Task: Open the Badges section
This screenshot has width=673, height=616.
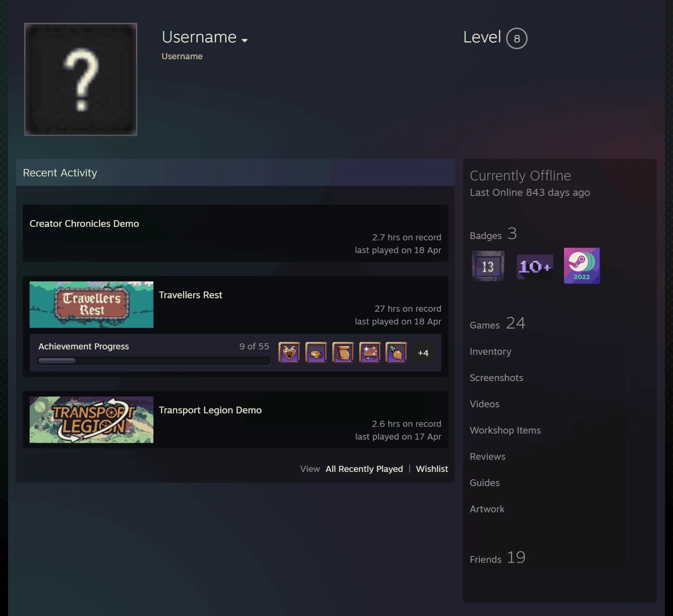Action: (x=493, y=234)
